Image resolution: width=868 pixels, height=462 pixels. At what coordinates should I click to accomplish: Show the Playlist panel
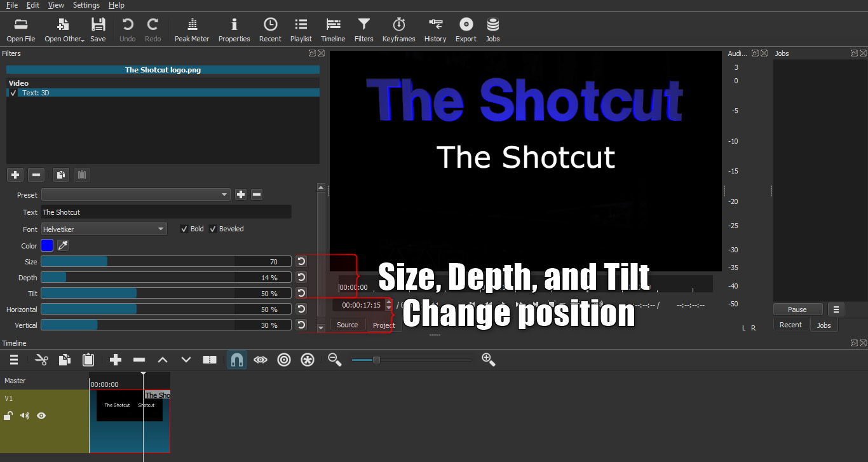301,30
